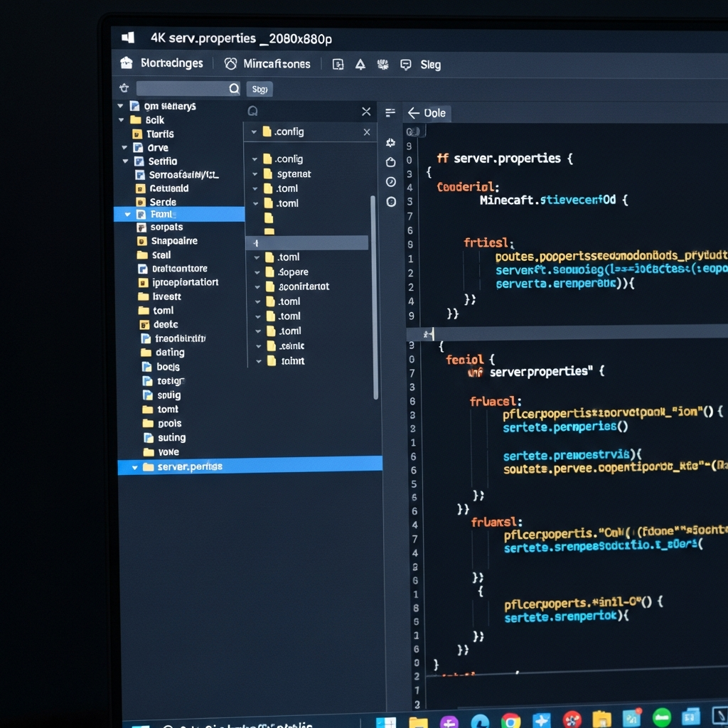Select the highlighted blank row in the middle panel
This screenshot has height=728, width=728.
(x=307, y=243)
